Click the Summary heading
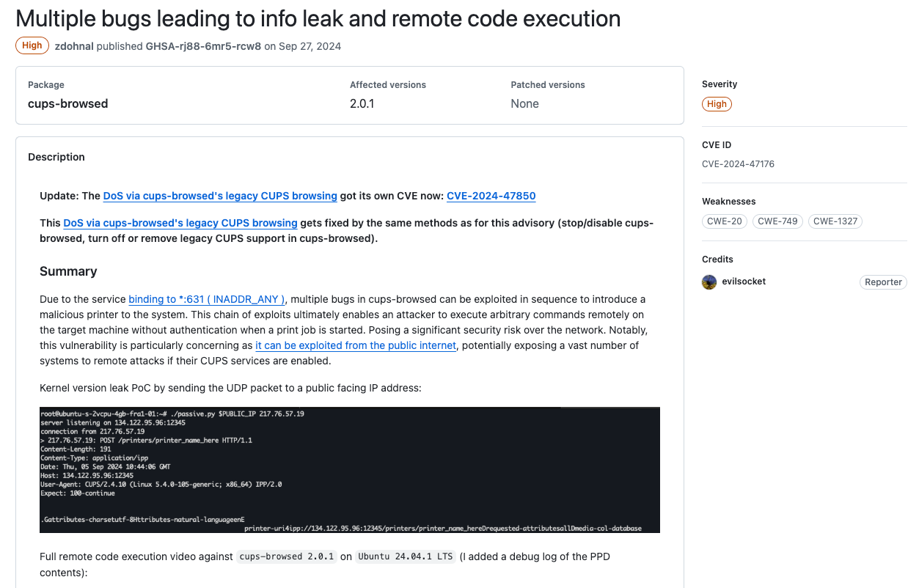Screen dimensions: 919x588 coord(68,271)
